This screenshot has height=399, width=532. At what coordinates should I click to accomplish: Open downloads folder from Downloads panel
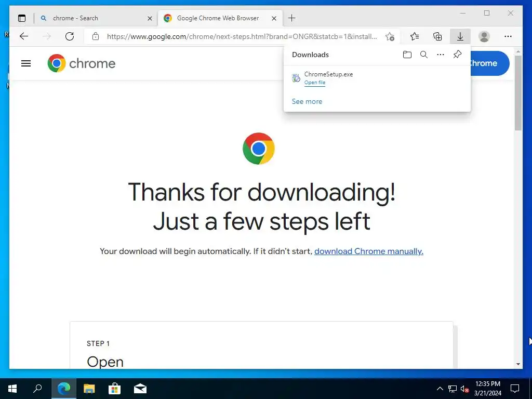pos(407,55)
